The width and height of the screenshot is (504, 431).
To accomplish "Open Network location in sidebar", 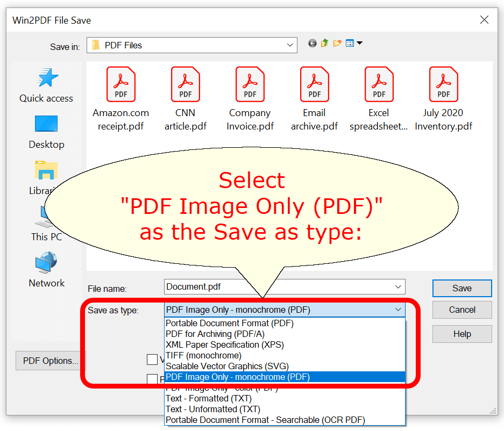I will (x=46, y=270).
